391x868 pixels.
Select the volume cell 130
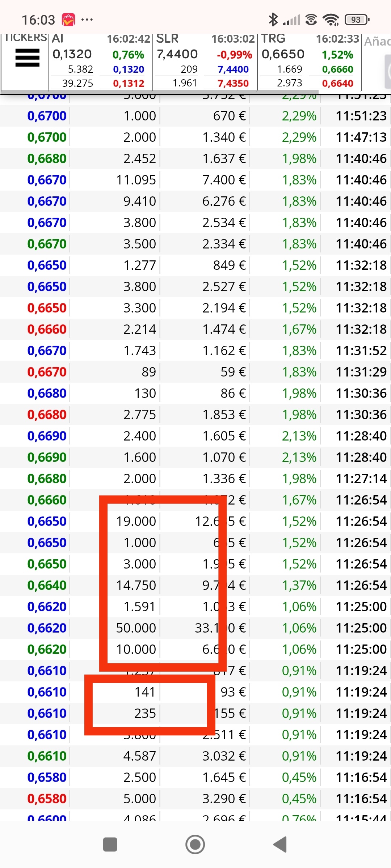(x=145, y=393)
